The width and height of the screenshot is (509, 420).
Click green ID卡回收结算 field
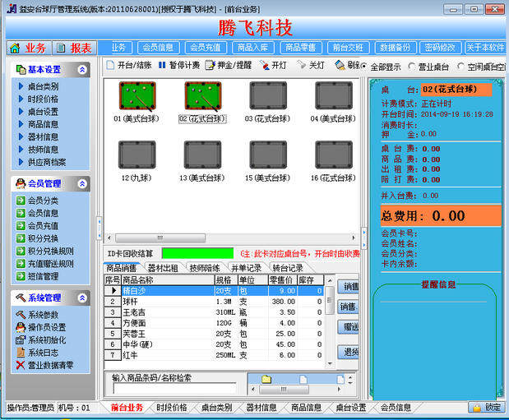pos(197,253)
